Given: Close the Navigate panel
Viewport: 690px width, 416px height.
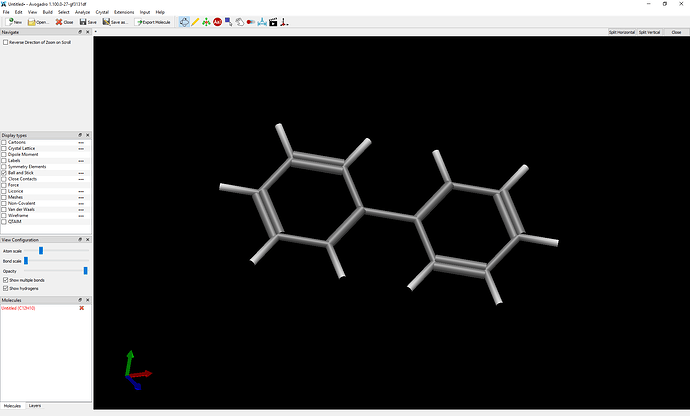Looking at the screenshot, I should (88, 32).
